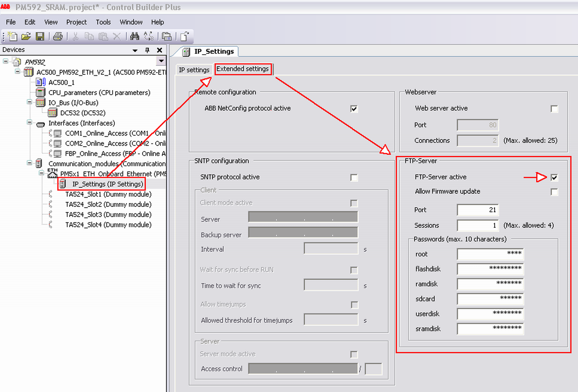Select COM2_Online_Access tree row

tap(116, 144)
